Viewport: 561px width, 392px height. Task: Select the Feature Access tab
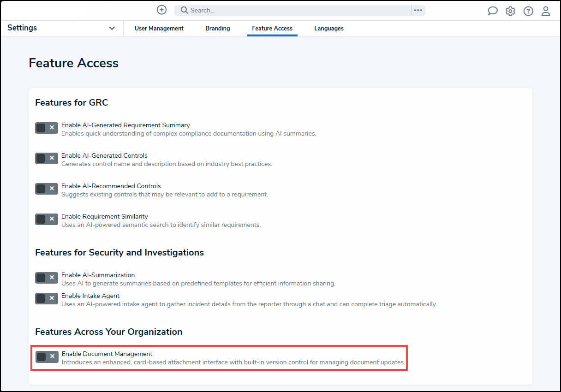pyautogui.click(x=272, y=28)
